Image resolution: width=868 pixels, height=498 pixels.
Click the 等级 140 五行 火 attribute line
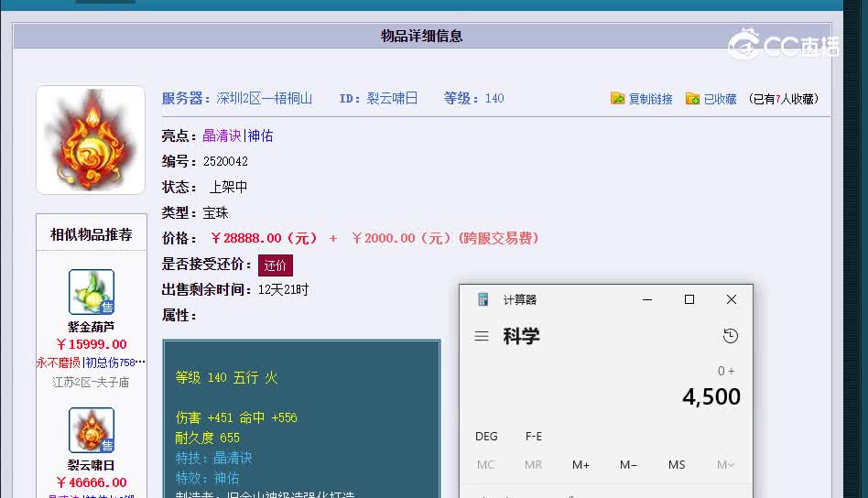226,377
